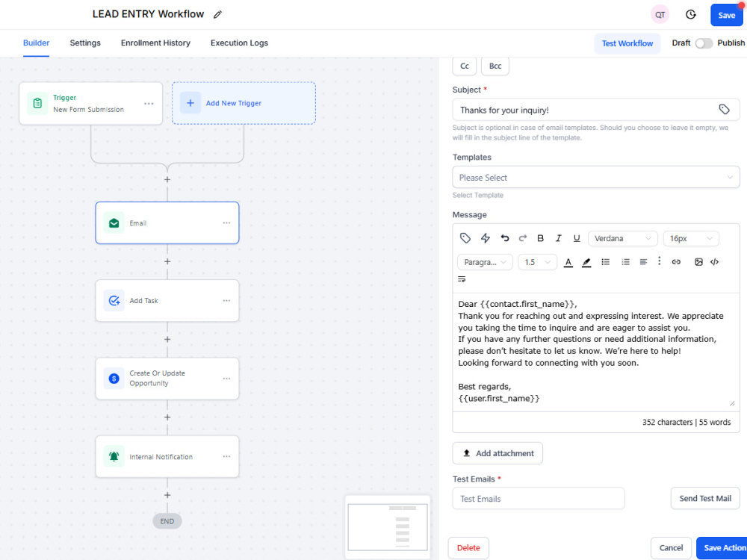The height and width of the screenshot is (560, 747).
Task: Select the Add Task workflow node
Action: (167, 300)
